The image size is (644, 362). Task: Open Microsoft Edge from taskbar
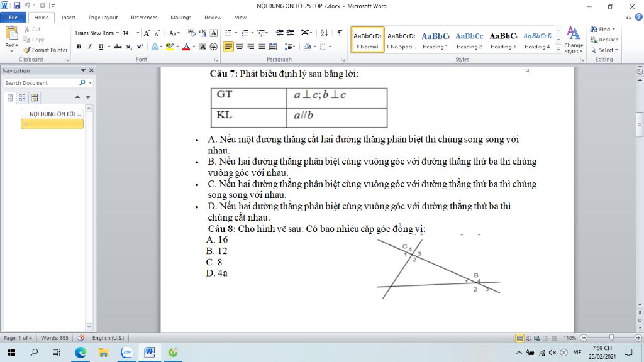pyautogui.click(x=80, y=352)
